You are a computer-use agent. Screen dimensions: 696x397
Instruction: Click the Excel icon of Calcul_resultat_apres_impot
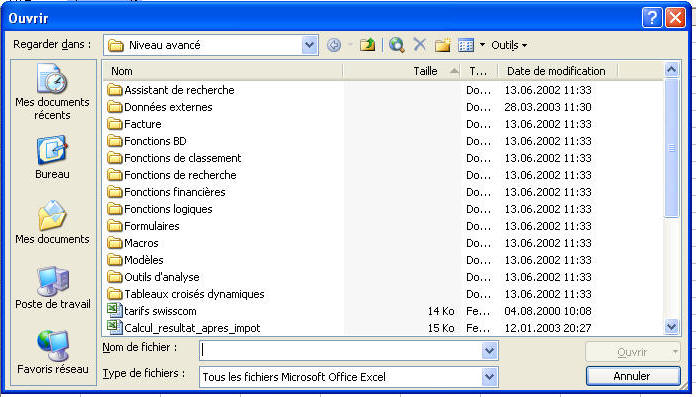coord(115,327)
